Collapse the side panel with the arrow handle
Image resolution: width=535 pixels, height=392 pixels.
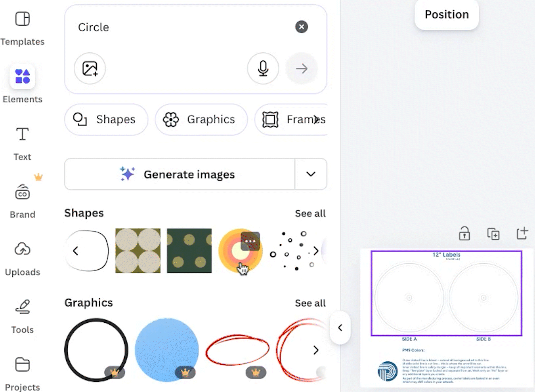tap(340, 327)
